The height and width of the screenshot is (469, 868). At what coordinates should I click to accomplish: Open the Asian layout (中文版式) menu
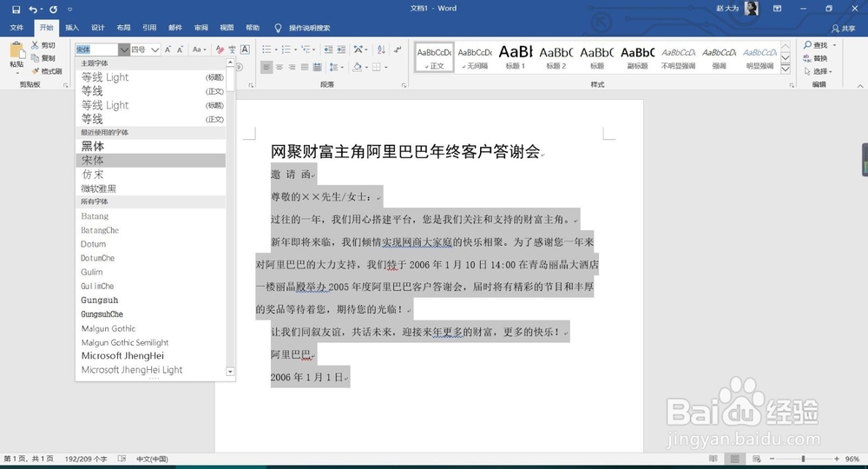(360, 50)
